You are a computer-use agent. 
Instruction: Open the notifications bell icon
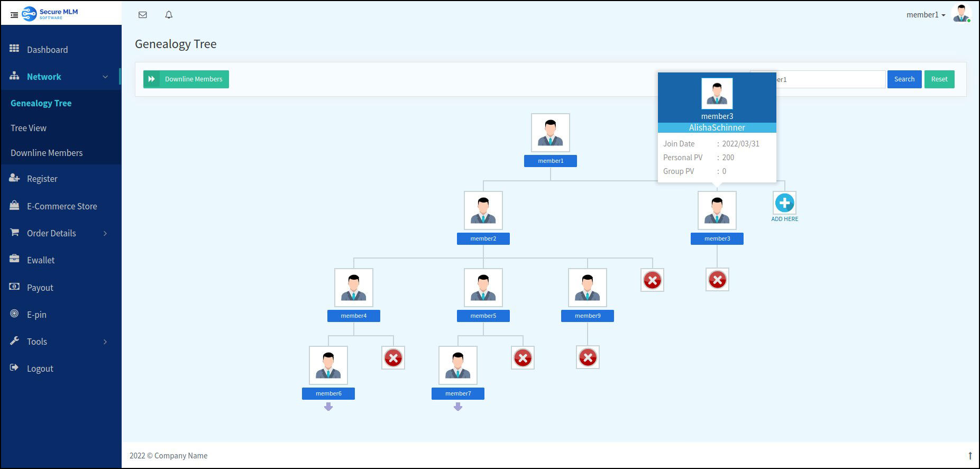click(x=169, y=15)
